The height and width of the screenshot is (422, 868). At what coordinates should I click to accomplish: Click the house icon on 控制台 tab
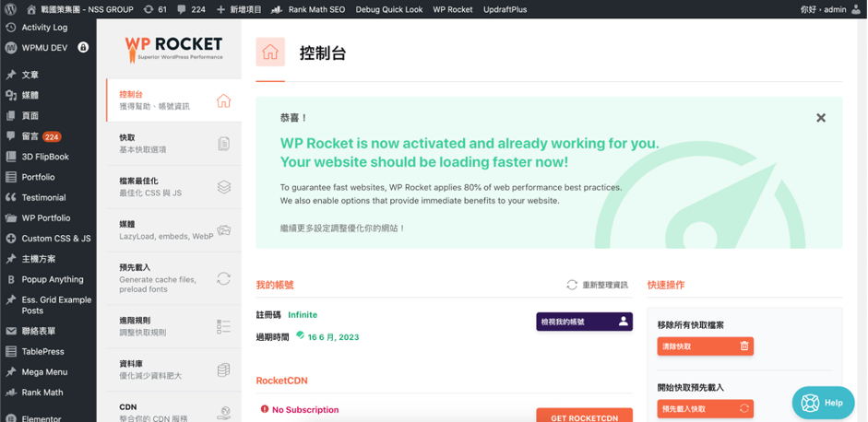click(223, 100)
